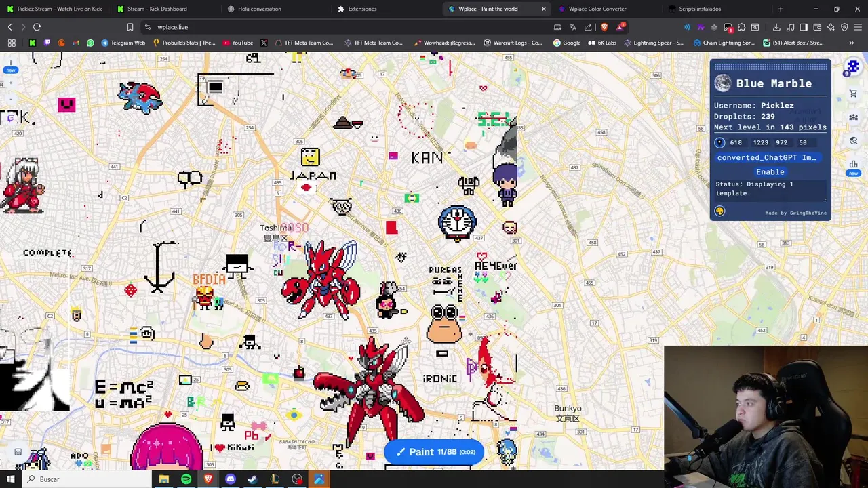The width and height of the screenshot is (868, 488).
Task: Switch to Picklez Stream Kick tab
Action: point(54,9)
